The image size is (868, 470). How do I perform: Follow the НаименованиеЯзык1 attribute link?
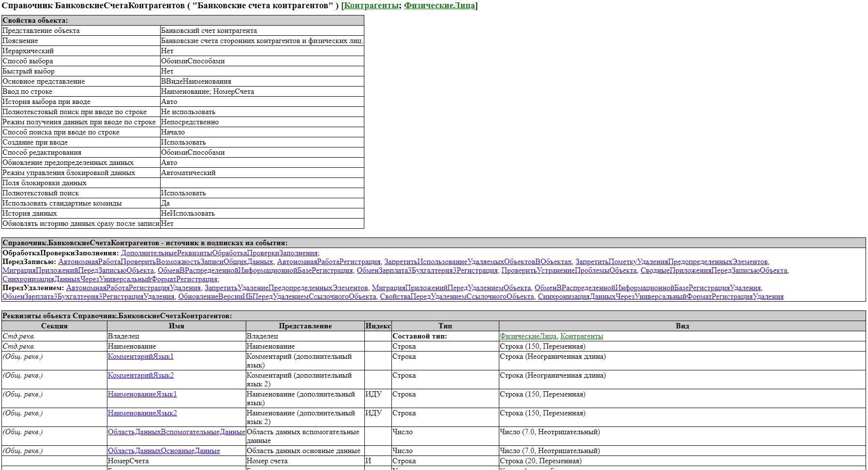pos(142,394)
